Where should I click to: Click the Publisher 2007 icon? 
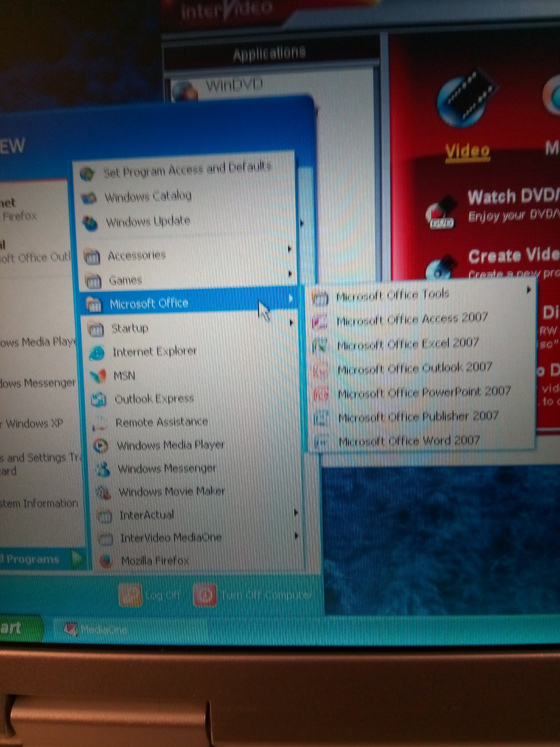322,418
